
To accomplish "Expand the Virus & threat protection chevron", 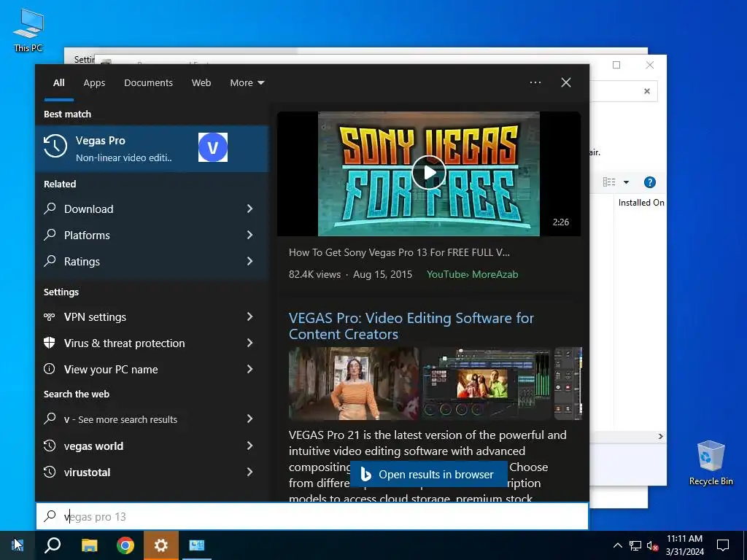I will click(249, 343).
